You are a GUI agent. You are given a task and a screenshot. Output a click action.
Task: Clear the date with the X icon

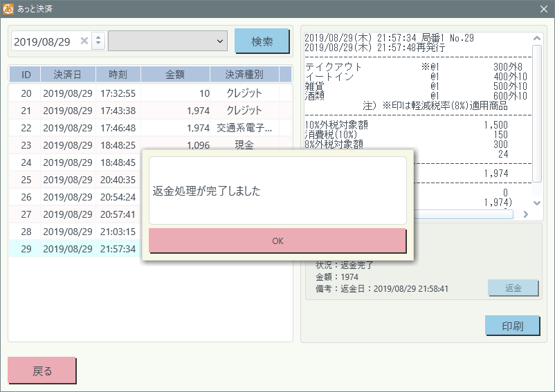coord(84,41)
